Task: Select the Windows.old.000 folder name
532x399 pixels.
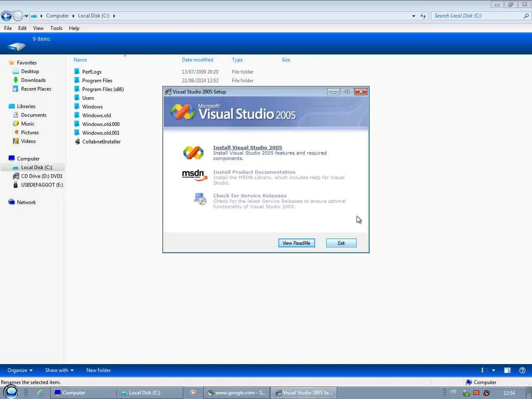Action: click(101, 124)
